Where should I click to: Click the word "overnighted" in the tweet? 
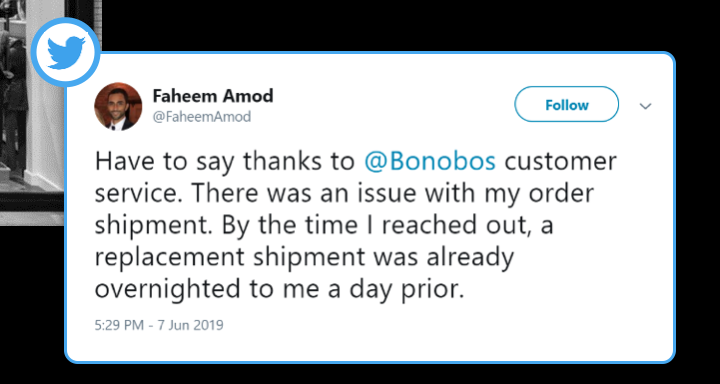(x=167, y=288)
